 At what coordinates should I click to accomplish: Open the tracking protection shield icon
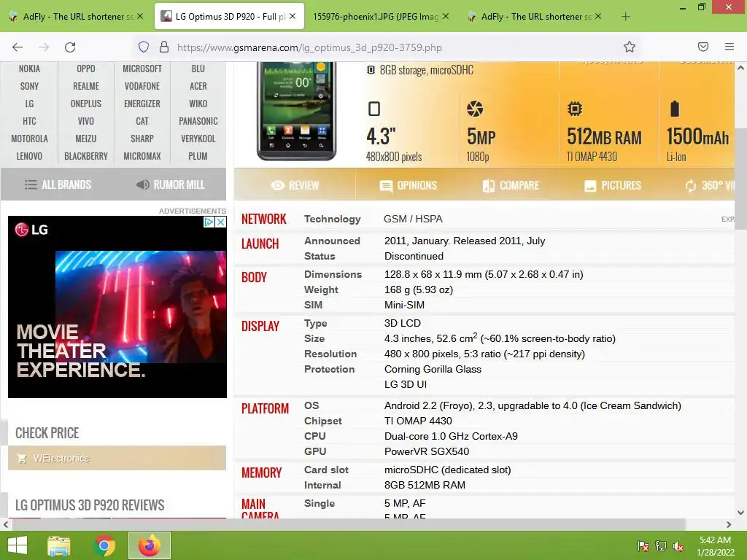(x=144, y=47)
